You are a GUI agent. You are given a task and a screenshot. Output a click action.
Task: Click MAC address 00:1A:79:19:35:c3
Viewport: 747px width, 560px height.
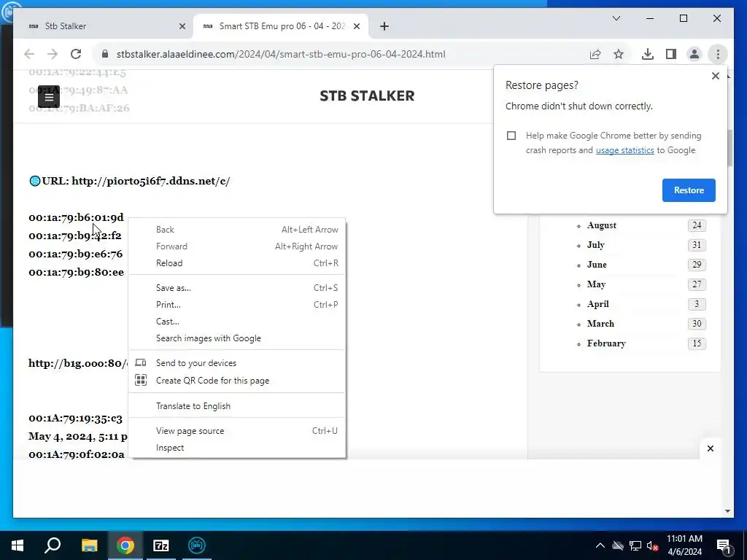click(75, 418)
